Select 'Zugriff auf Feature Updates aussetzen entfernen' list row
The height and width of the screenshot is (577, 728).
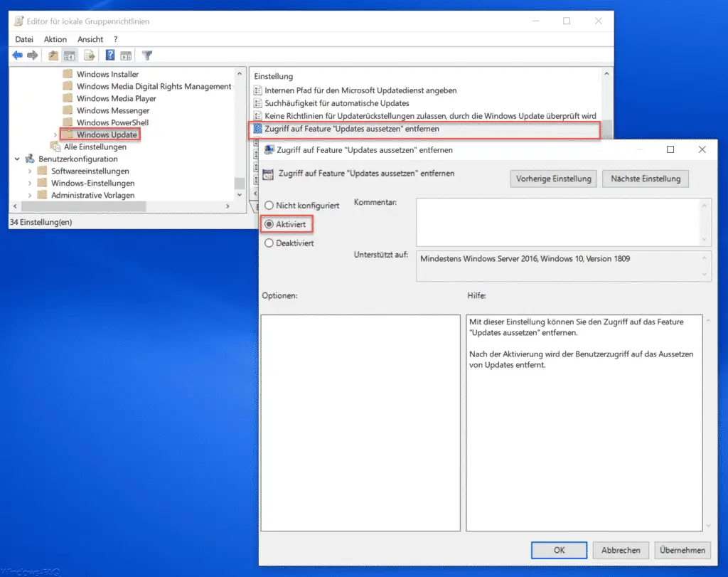click(x=424, y=129)
